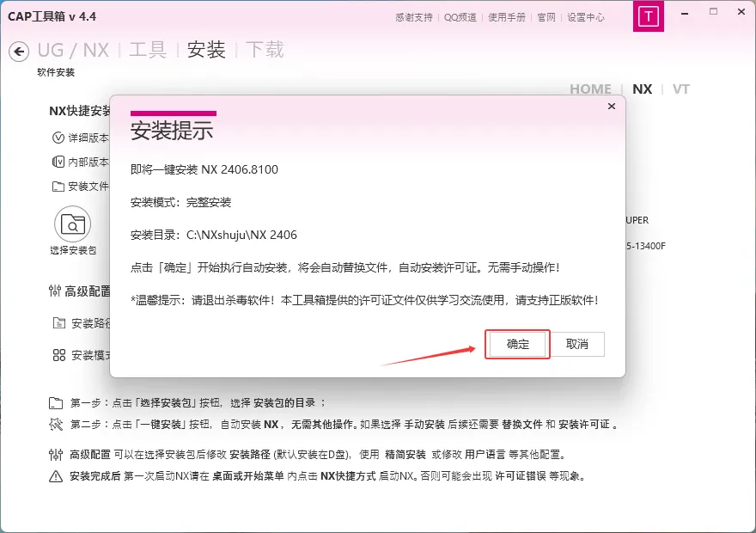The width and height of the screenshot is (756, 533).
Task: Click the 点击「确定」开始执行自动安装 line
Action: point(345,267)
